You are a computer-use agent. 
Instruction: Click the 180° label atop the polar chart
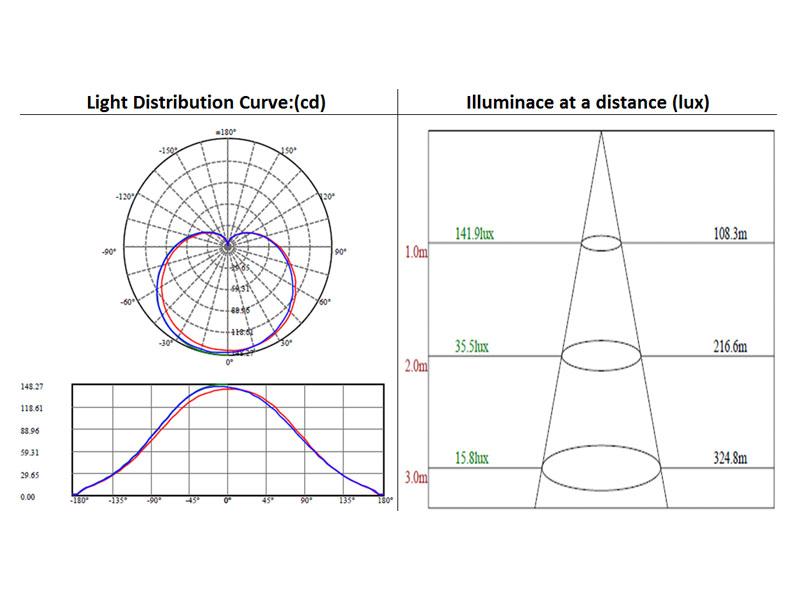click(226, 132)
